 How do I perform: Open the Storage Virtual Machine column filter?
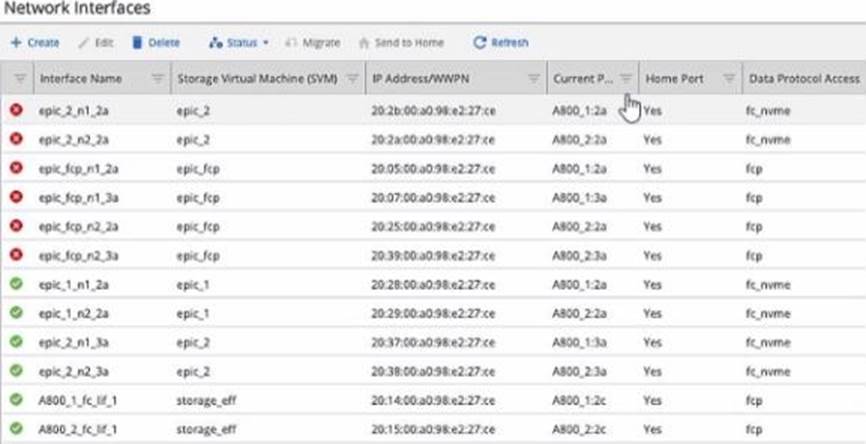click(352, 77)
